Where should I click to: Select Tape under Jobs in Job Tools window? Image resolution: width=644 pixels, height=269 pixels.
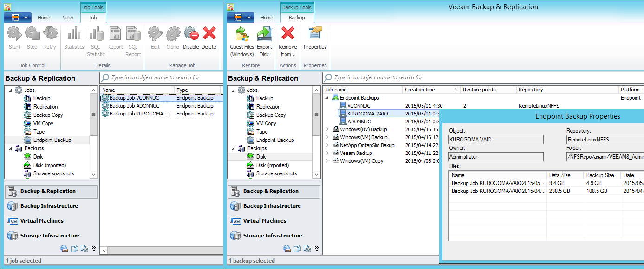point(39,132)
